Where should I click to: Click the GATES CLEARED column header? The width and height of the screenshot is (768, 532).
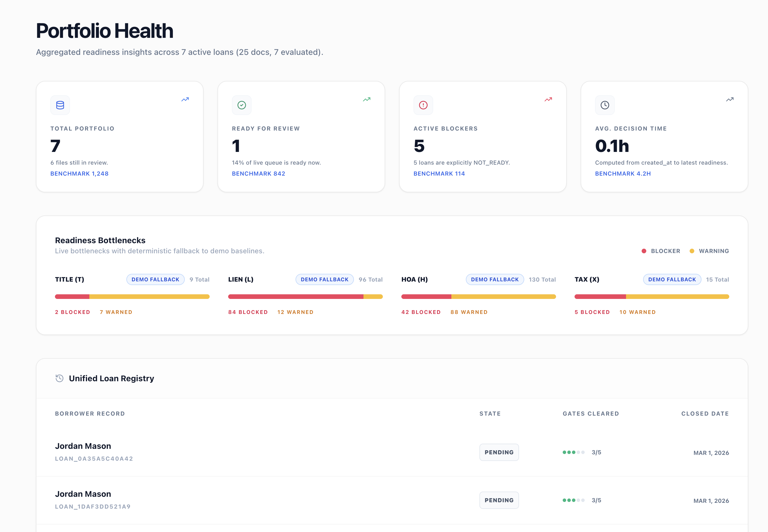click(x=590, y=414)
